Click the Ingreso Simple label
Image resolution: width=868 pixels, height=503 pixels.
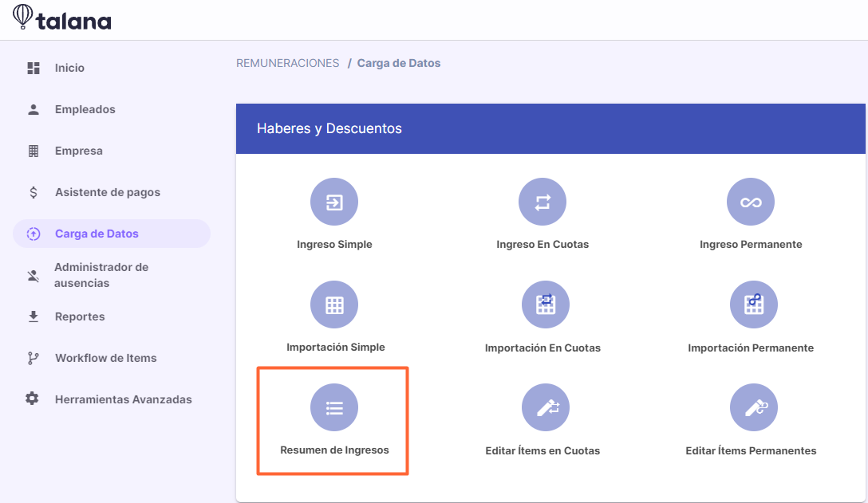pos(334,245)
